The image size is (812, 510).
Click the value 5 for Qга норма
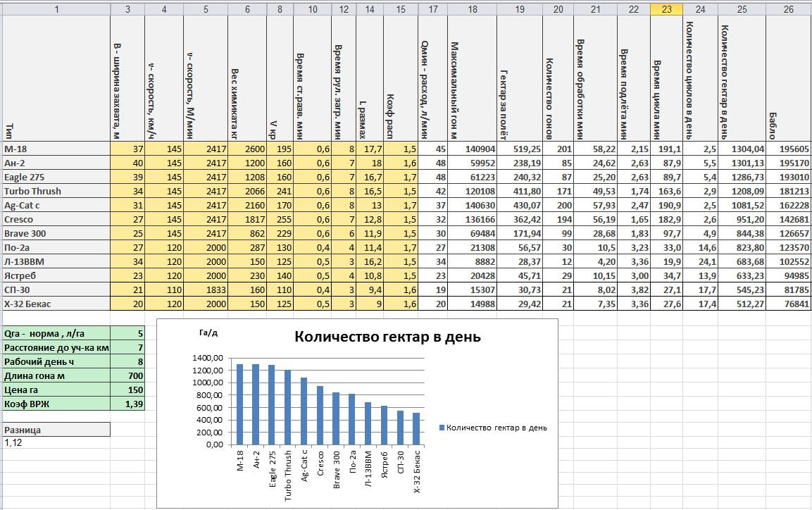pyautogui.click(x=127, y=333)
